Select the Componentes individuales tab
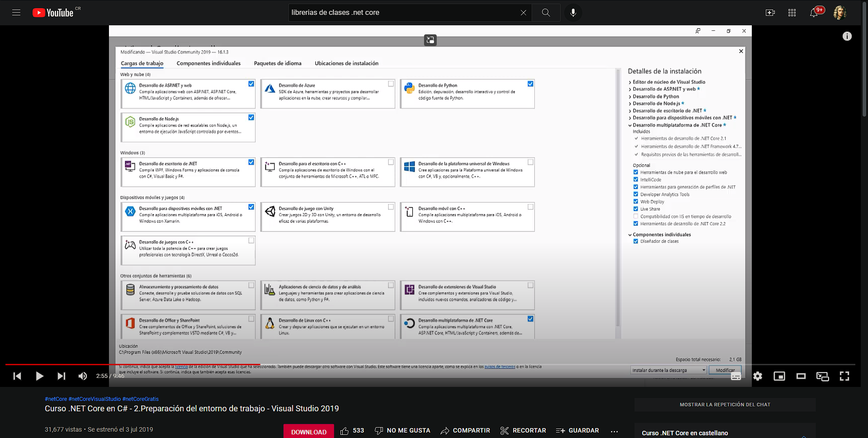Image resolution: width=868 pixels, height=438 pixels. click(x=208, y=63)
